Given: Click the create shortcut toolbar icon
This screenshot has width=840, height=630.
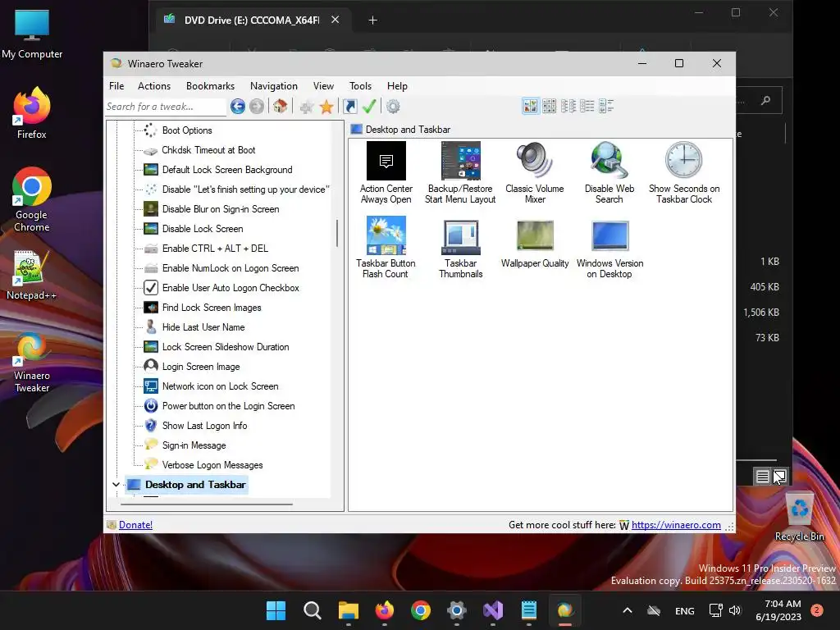Looking at the screenshot, I should (x=349, y=107).
